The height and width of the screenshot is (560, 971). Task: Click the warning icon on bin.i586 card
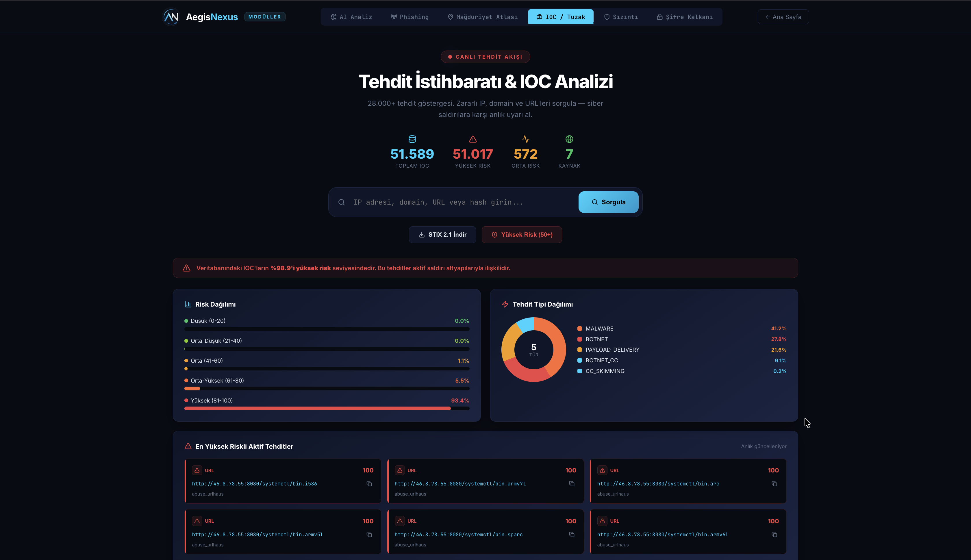(197, 470)
